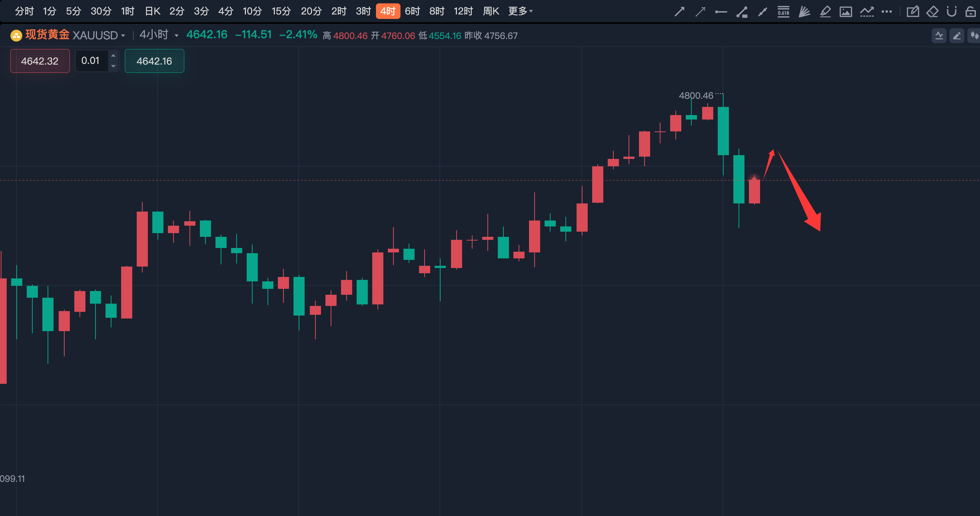Click the insert image icon
980x516 pixels.
845,12
